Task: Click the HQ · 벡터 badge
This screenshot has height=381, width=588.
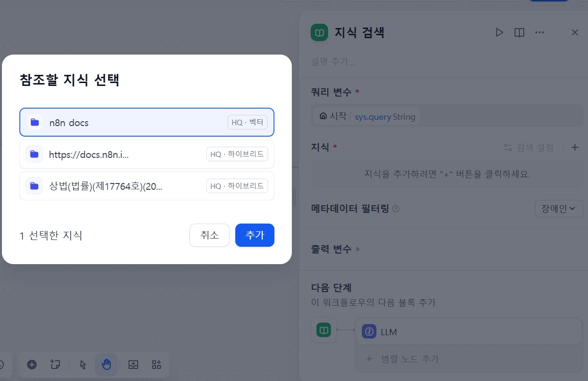Action: tap(247, 122)
